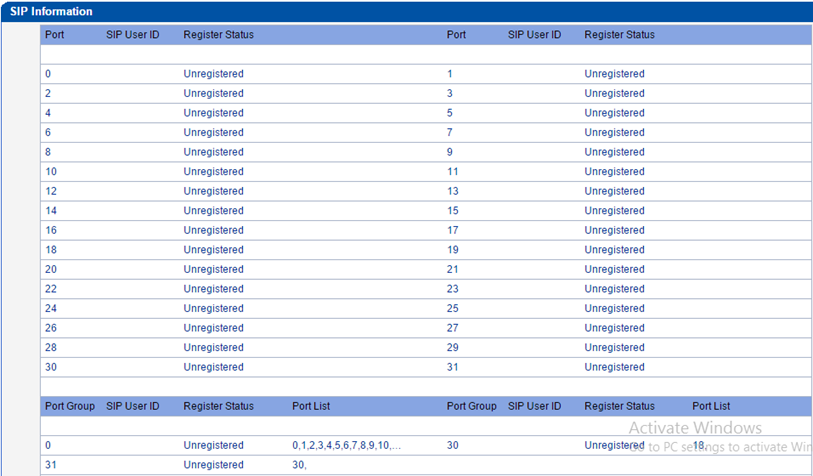Select port number 25 cell
Viewport: 813px width, 476px height.
(x=453, y=308)
